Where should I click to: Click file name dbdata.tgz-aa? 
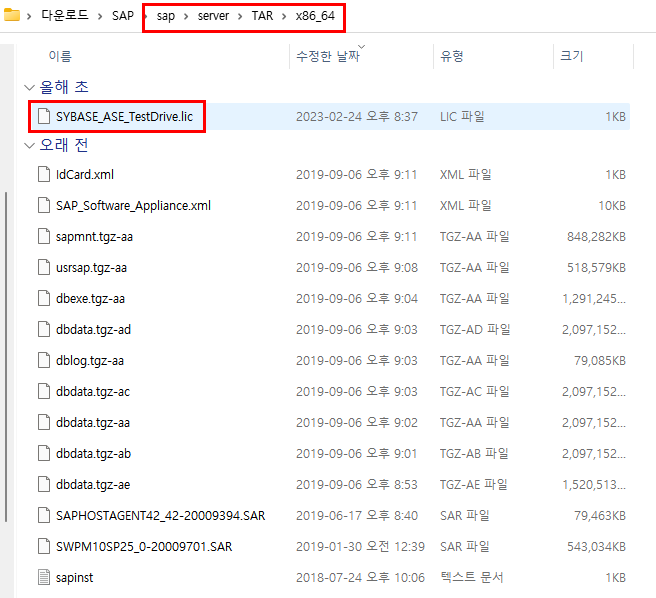click(93, 422)
